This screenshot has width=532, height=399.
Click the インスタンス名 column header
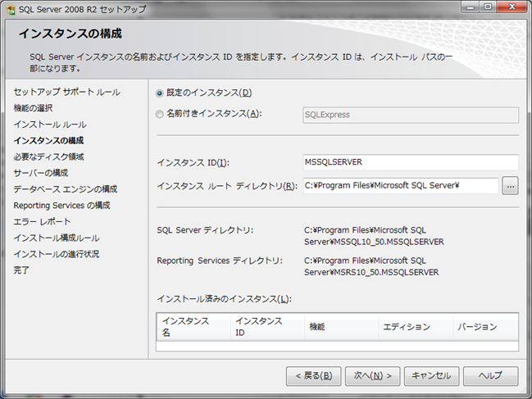point(193,327)
